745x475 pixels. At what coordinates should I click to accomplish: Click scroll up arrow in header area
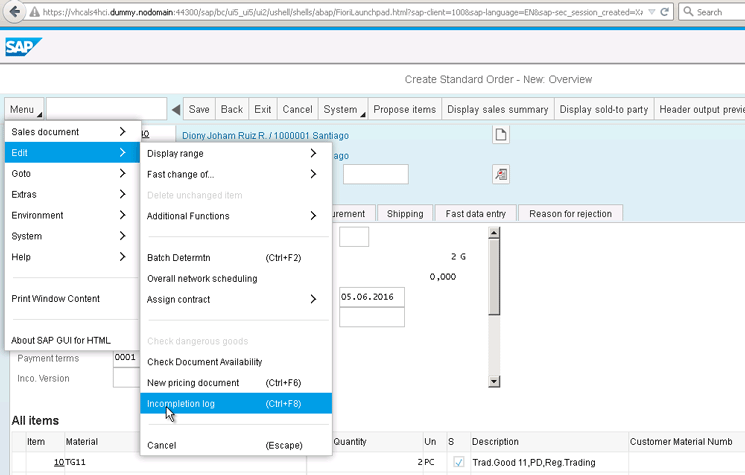tap(494, 233)
